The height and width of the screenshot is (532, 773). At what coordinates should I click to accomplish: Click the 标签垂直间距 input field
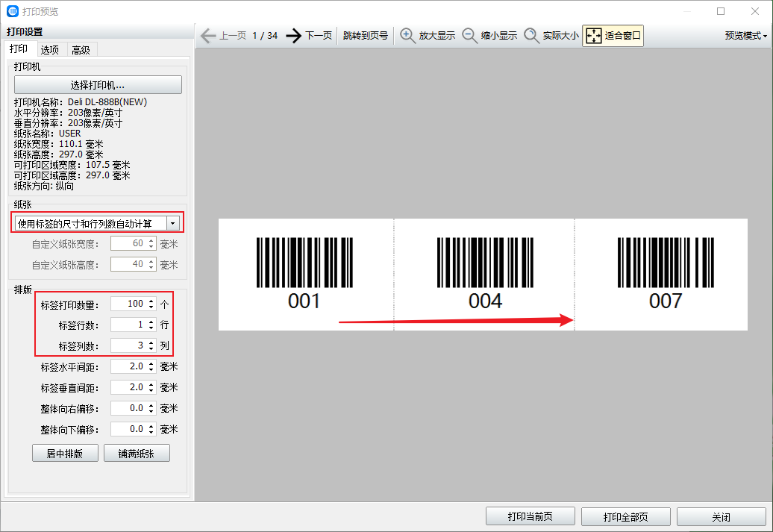128,387
